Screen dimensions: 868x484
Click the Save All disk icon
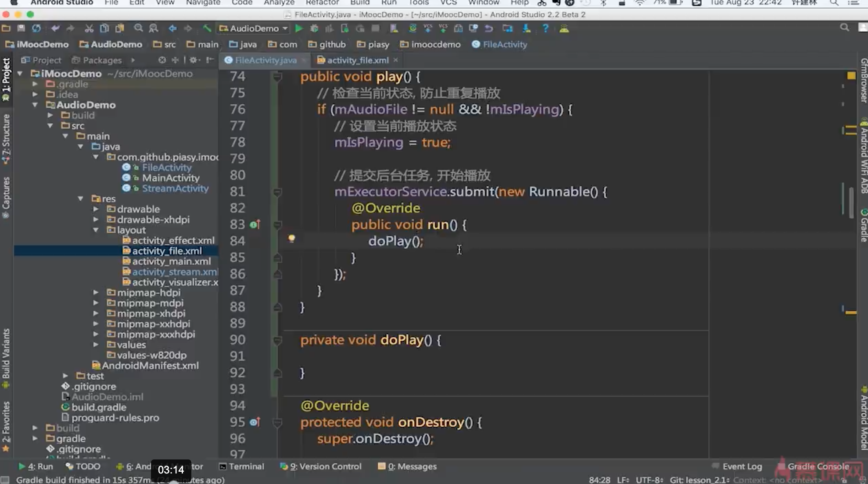21,28
